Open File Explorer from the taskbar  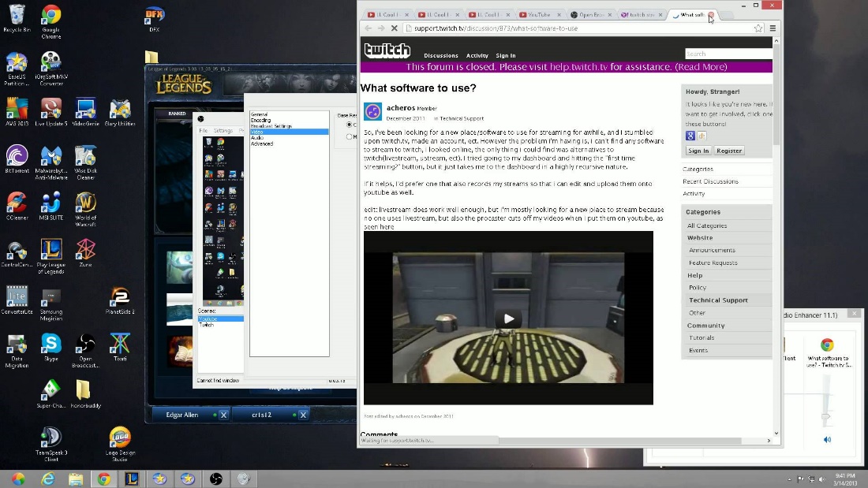pos(76,479)
